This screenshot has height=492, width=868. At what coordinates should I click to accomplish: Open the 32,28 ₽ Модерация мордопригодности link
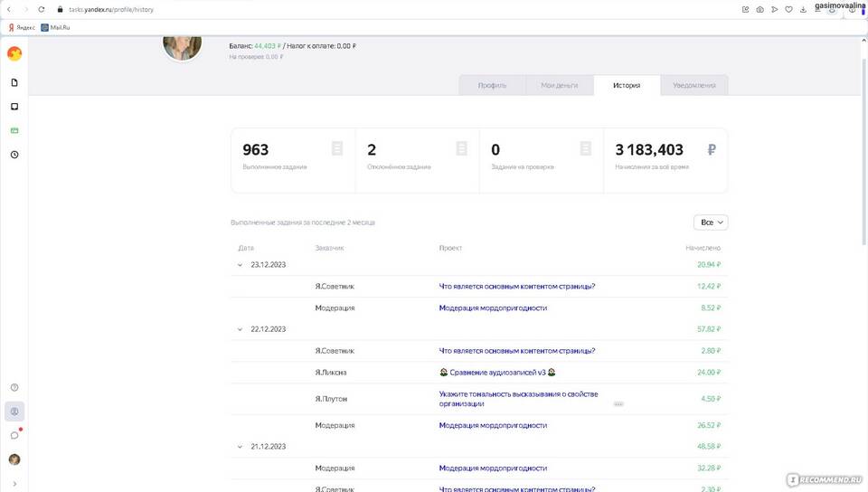click(493, 468)
